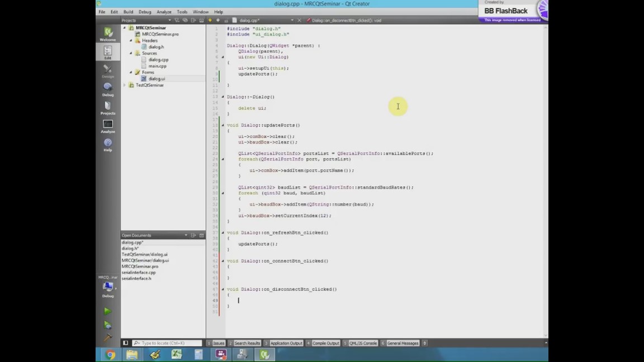Click the green Run button

(107, 311)
